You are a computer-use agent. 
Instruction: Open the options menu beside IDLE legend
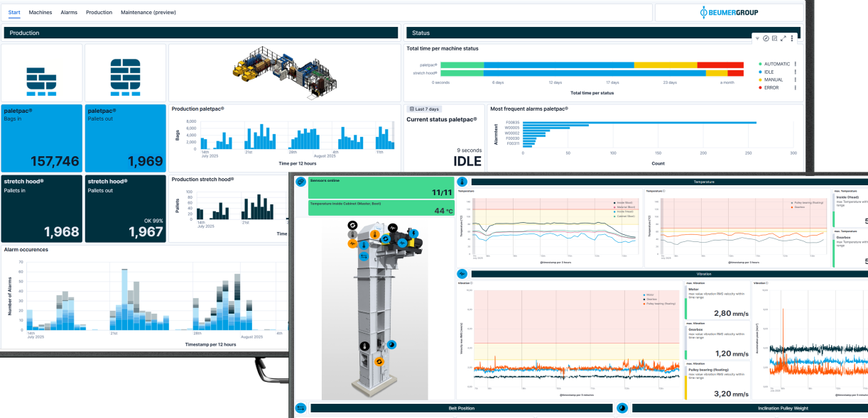(796, 72)
